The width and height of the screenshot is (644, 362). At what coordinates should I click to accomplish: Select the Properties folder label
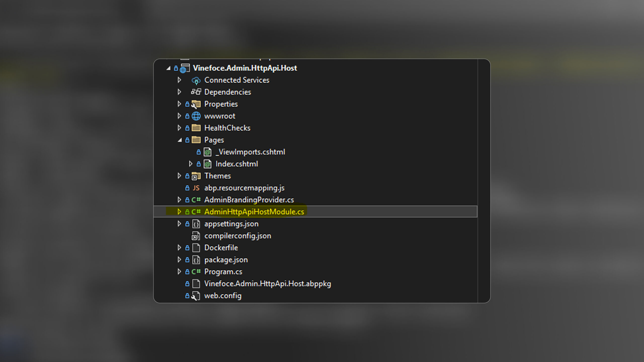click(x=221, y=104)
